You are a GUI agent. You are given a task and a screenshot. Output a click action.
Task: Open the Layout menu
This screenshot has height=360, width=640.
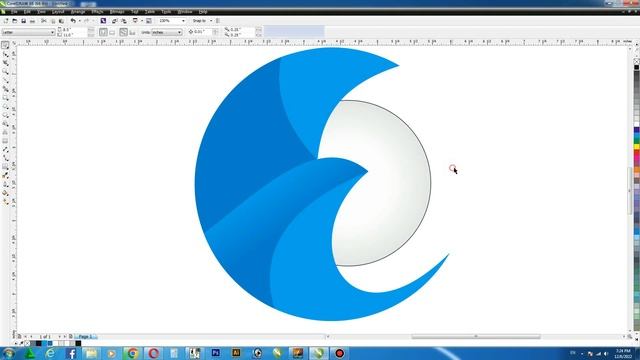pyautogui.click(x=58, y=12)
